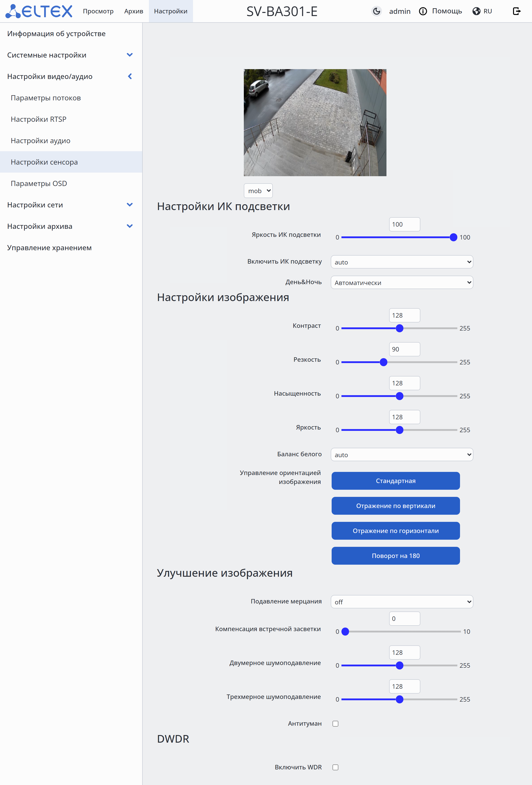This screenshot has width=532, height=785.
Task: Click the vertical flip button
Action: coord(395,506)
